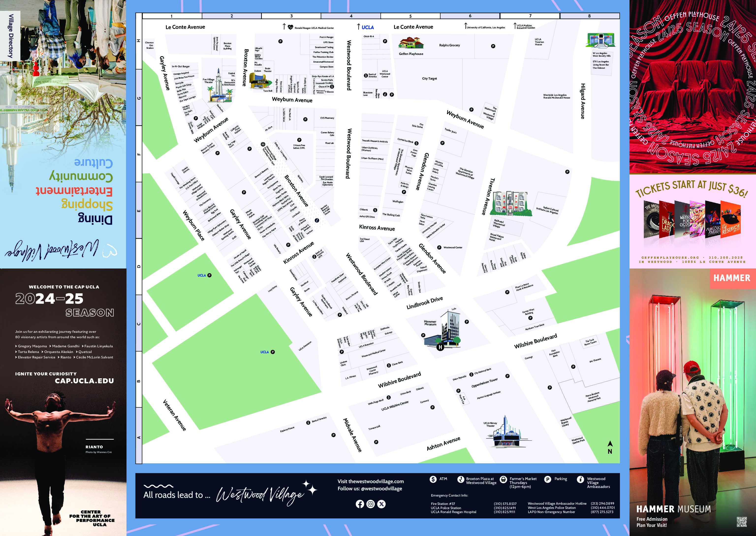
Task: Click the ATM icon beside Comerica Bank
Action: [x=416, y=143]
